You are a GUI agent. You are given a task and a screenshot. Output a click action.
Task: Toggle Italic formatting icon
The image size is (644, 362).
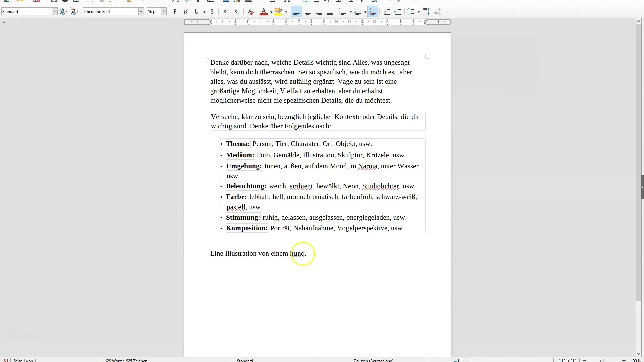tap(185, 11)
